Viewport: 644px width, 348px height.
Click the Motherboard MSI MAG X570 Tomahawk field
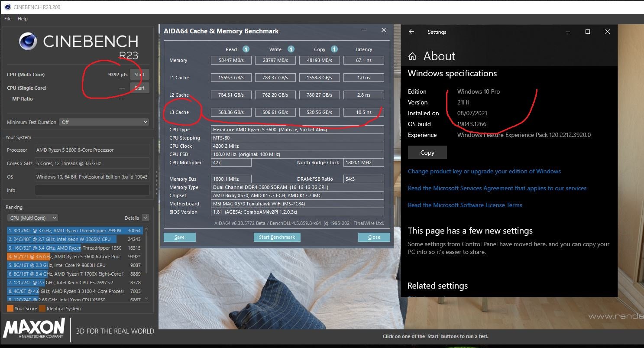[298, 204]
